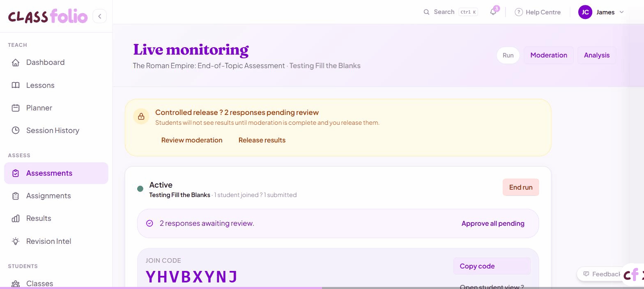Click the join code YHVBXYNJ
The width and height of the screenshot is (644, 289).
tap(192, 277)
